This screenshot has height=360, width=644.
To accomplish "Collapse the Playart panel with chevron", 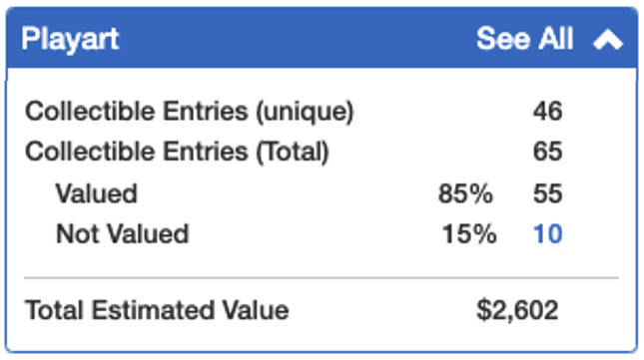I will click(608, 39).
